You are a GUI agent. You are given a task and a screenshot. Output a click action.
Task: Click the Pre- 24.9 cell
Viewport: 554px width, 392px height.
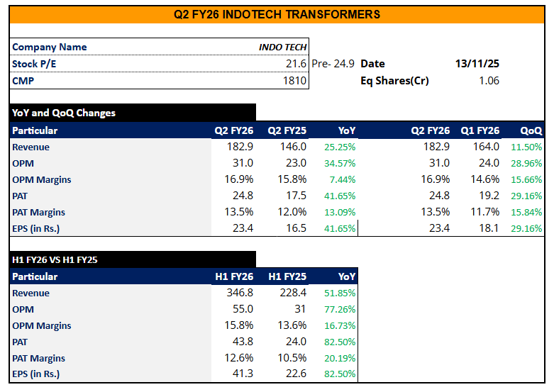333,64
